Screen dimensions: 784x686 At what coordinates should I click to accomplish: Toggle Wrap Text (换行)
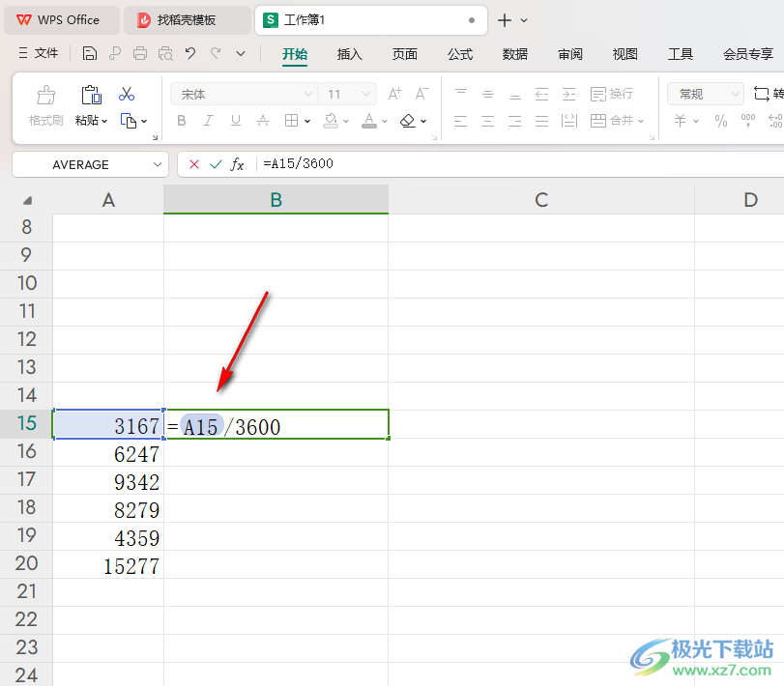[x=612, y=94]
